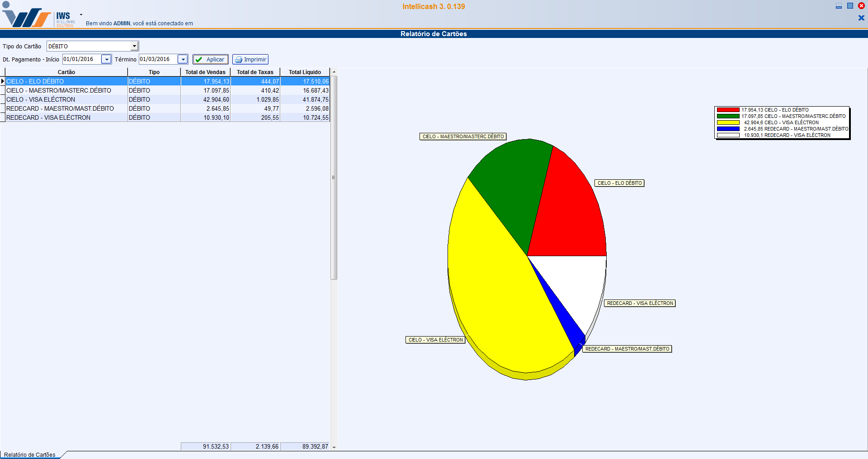Sort by Total de Taxas column header
The height and width of the screenshot is (459, 868).
[x=255, y=72]
